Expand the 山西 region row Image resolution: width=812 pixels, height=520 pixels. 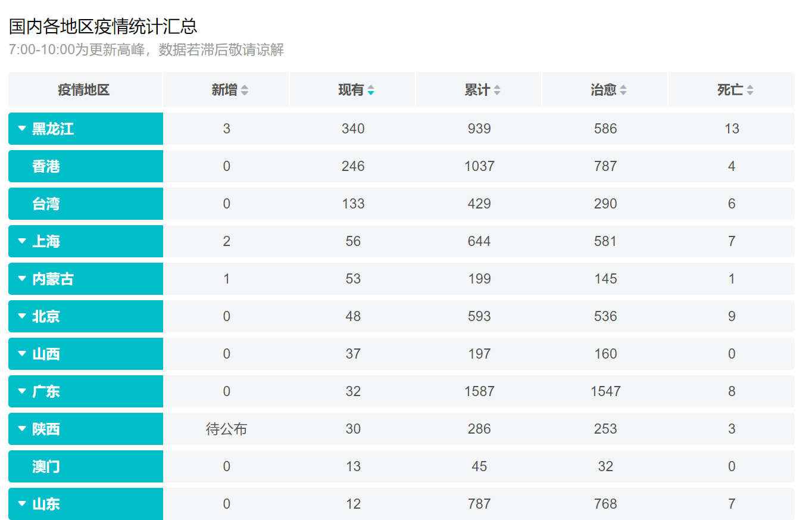pyautogui.click(x=22, y=354)
